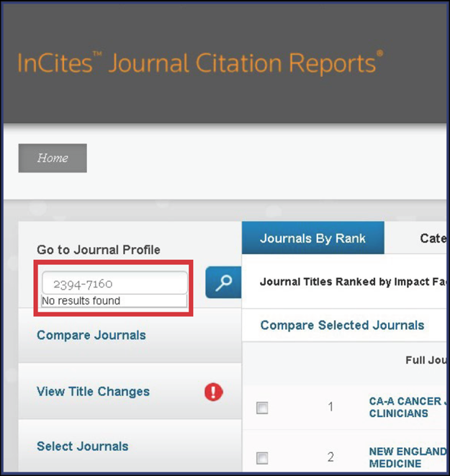Viewport: 450px width, 476px height.
Task: Click the magnifier search button
Action: point(223,282)
